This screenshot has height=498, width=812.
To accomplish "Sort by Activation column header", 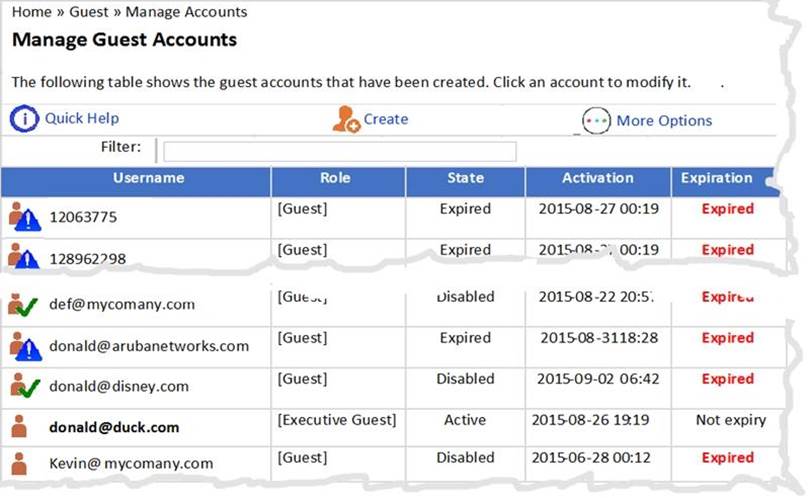I will pyautogui.click(x=597, y=179).
